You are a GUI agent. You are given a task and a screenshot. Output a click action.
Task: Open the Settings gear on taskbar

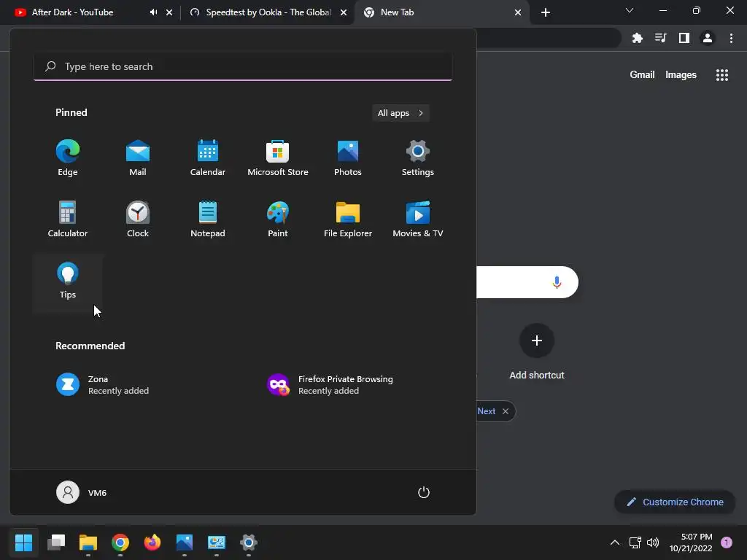coord(249,542)
